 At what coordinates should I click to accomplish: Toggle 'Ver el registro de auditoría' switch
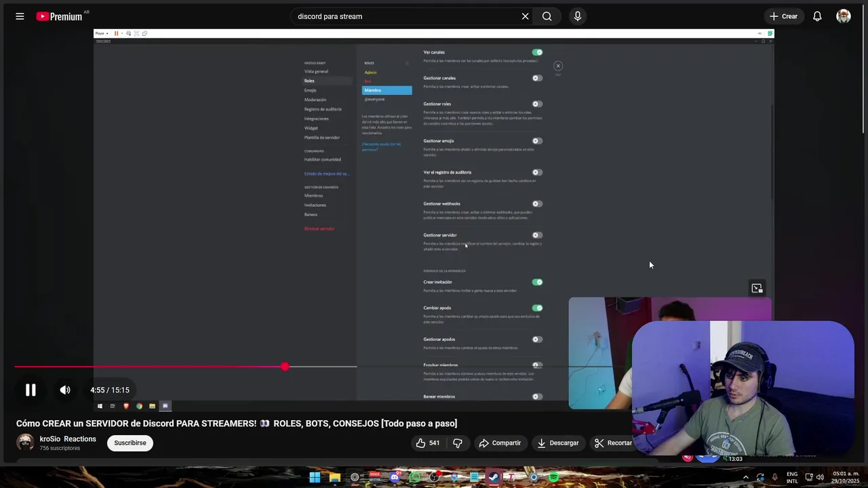pos(537,172)
